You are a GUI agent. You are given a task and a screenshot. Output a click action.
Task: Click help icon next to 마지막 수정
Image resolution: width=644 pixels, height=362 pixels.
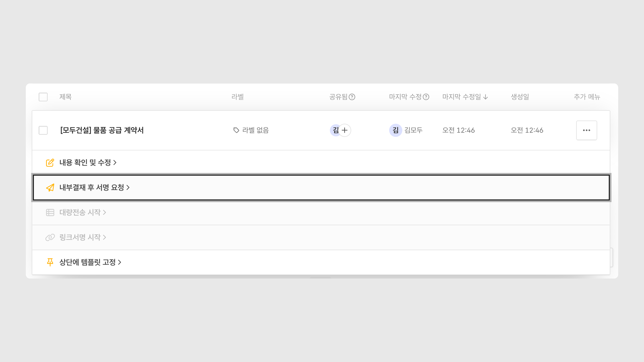tap(426, 97)
